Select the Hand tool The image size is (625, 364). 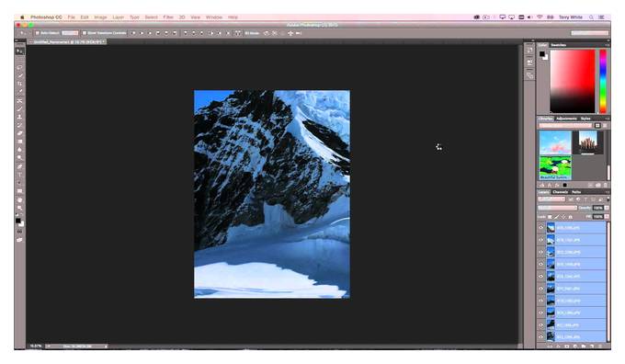[19, 199]
